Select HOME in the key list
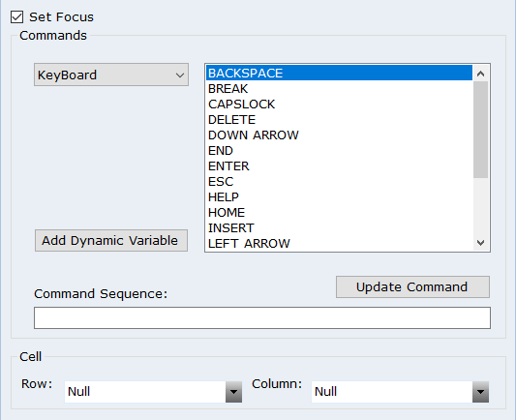 click(339, 212)
